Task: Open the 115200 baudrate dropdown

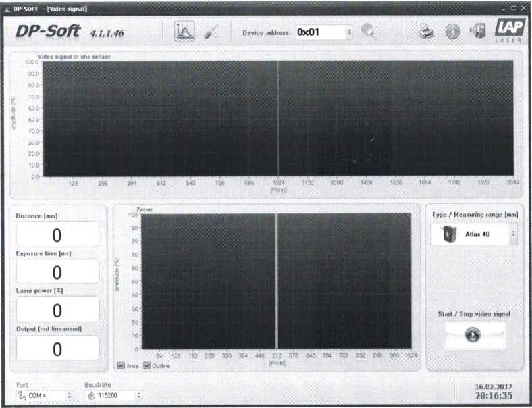Action: coord(138,395)
